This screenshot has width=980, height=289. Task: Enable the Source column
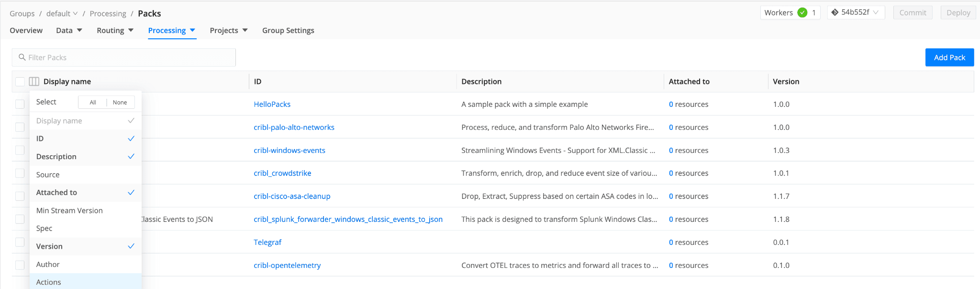[85, 175]
